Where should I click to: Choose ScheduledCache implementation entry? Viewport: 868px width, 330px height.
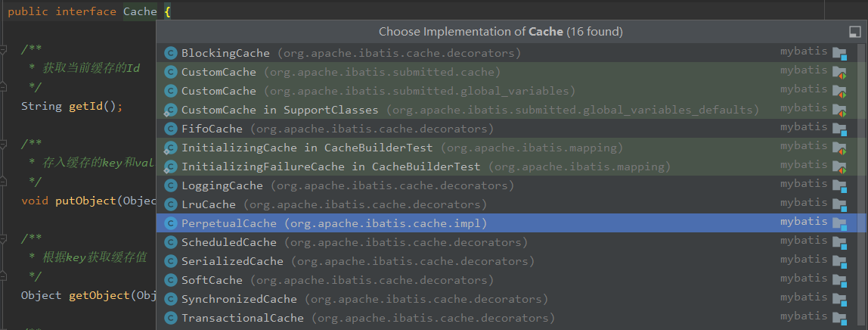(228, 242)
